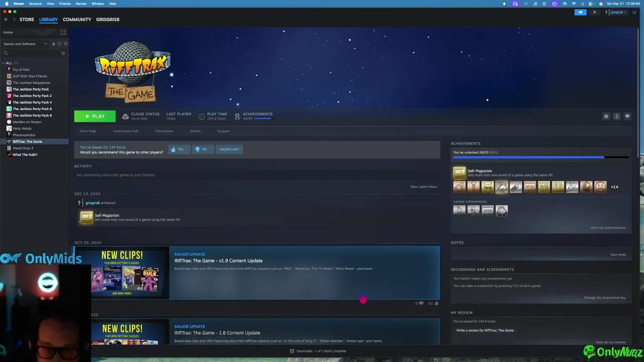Click View My Achievements link
Image resolution: width=644 pixels, height=362 pixels.
608,228
